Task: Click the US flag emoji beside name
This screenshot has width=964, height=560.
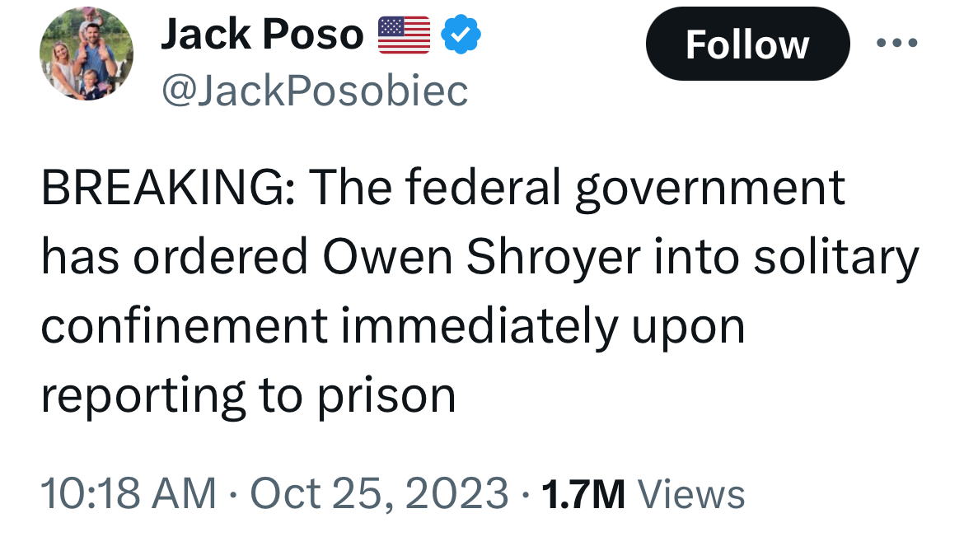Action: [404, 35]
